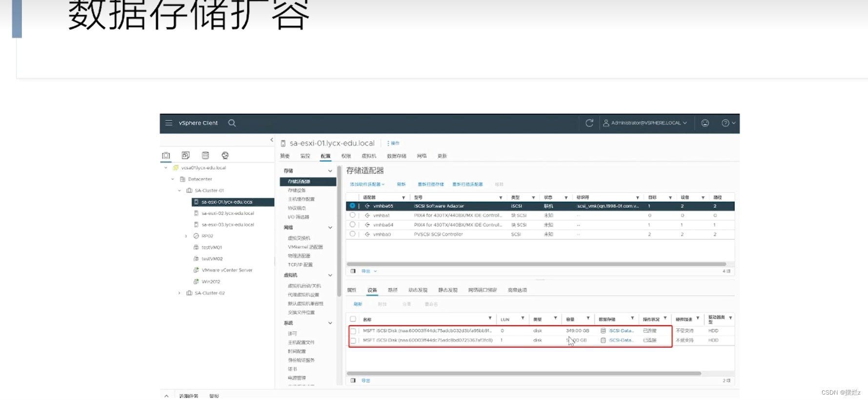Viewport: 868px width, 400px height.
Task: Switch to the 路径 tab
Action: (393, 290)
